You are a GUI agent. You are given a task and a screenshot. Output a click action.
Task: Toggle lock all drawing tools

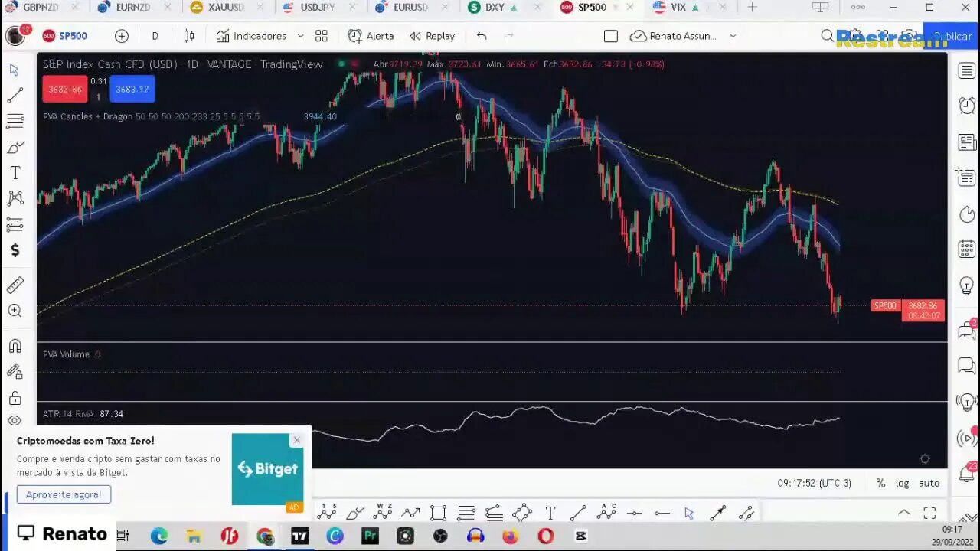coord(15,398)
